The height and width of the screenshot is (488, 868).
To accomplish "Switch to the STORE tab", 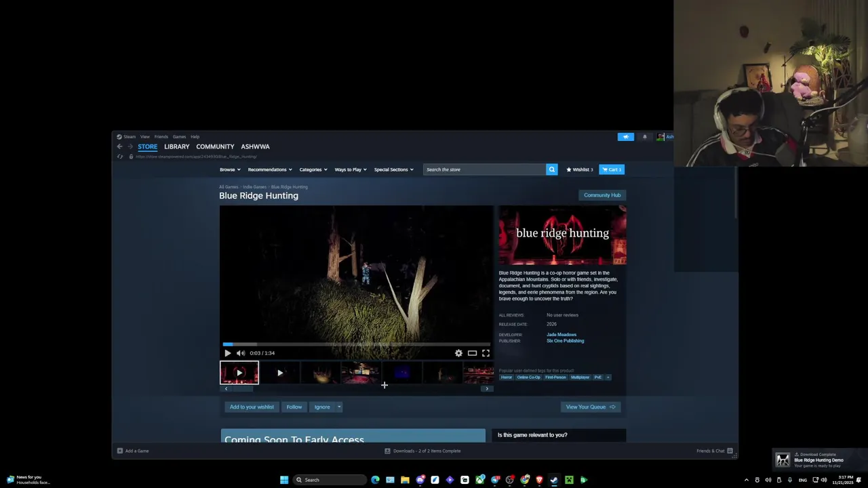I will tap(147, 146).
